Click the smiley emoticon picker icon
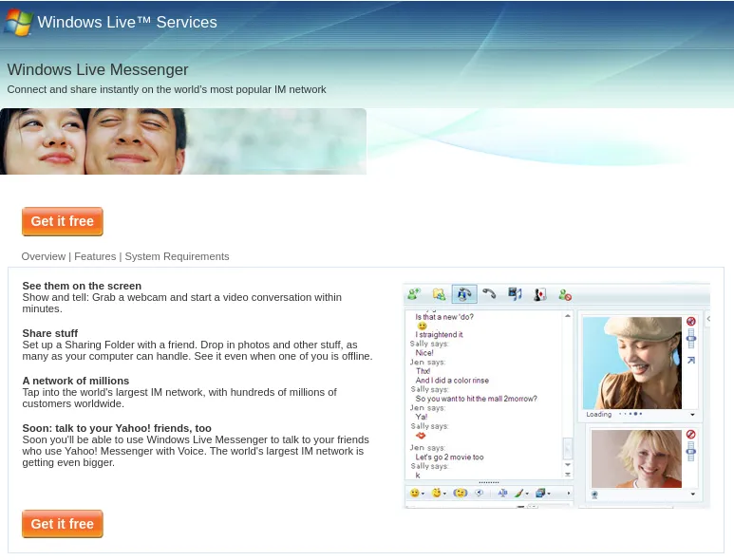Viewport: 734px width, 560px height. pos(414,494)
